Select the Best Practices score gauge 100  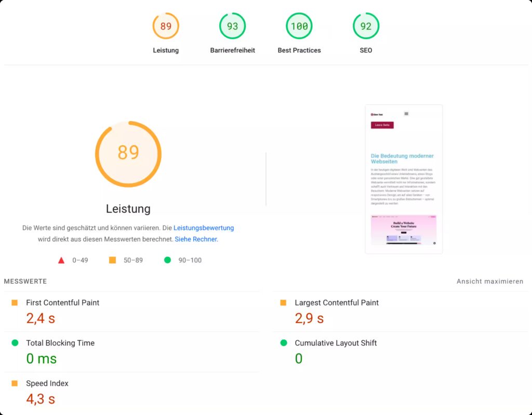(x=299, y=26)
